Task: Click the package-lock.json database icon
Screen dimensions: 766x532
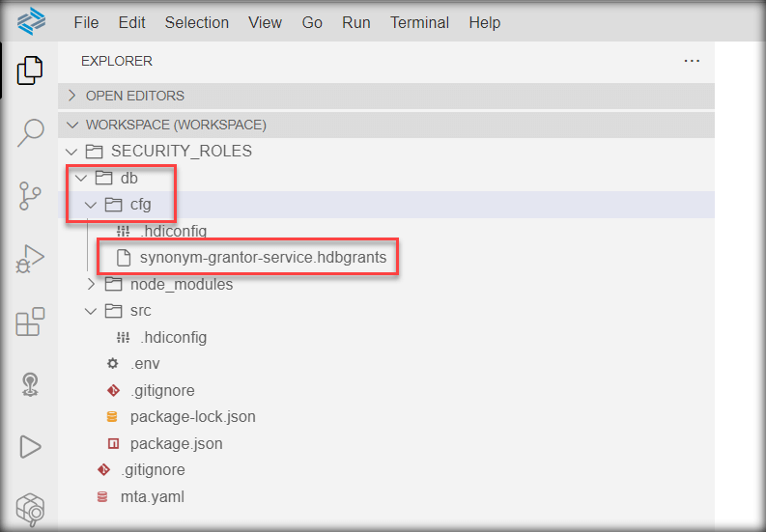Action: 112,417
